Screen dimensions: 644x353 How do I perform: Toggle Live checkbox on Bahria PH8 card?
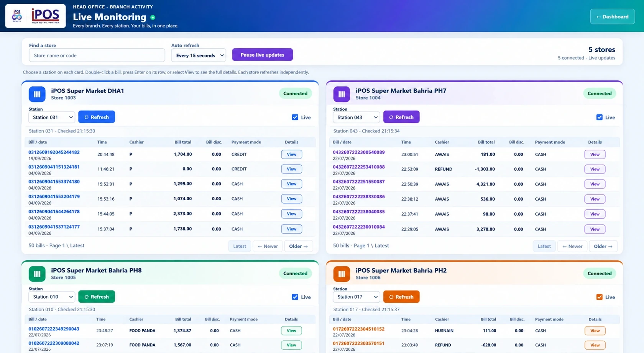(295, 297)
